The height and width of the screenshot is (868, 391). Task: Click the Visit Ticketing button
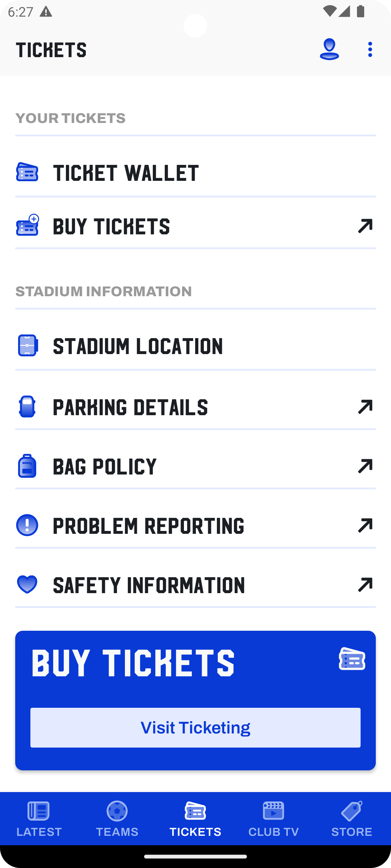pos(195,728)
